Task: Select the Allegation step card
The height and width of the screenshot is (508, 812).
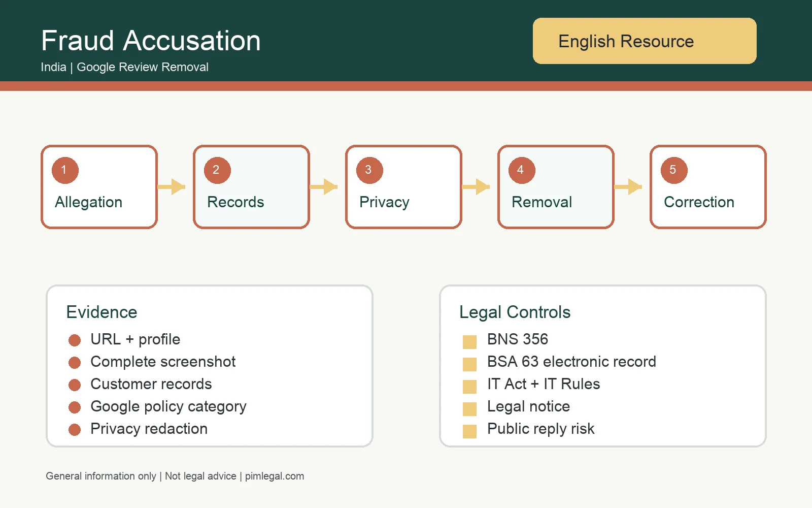Action: pos(99,187)
